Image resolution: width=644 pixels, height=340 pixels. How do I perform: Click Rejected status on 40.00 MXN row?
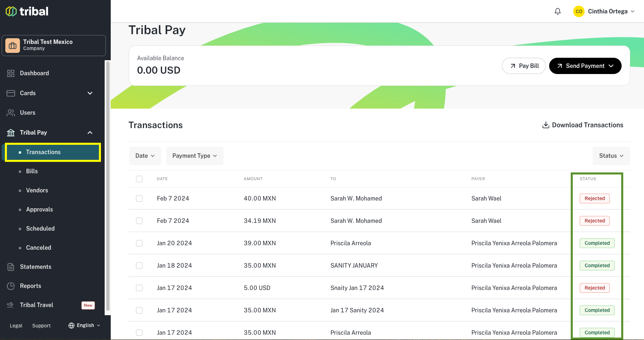pos(595,198)
